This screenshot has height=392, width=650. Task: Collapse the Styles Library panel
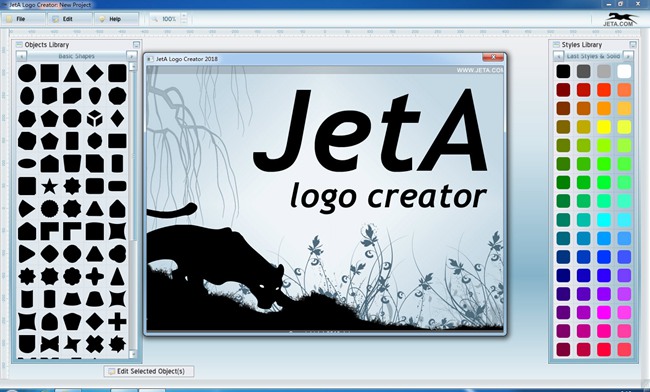[x=633, y=44]
